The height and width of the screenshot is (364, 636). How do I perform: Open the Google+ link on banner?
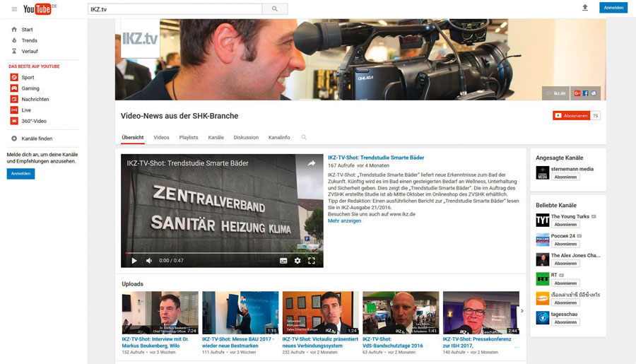click(x=577, y=93)
